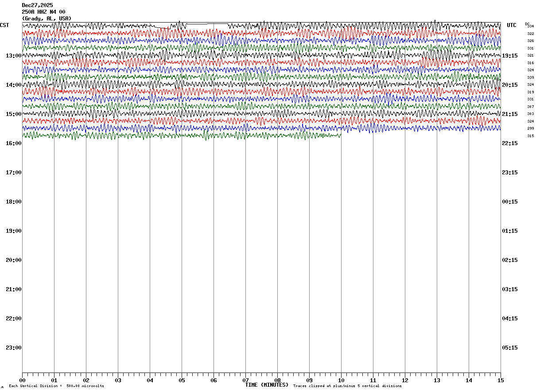Screen dimensions: 536x392
Task: Pick minute 09 on the bottom axis
Action: [309, 380]
